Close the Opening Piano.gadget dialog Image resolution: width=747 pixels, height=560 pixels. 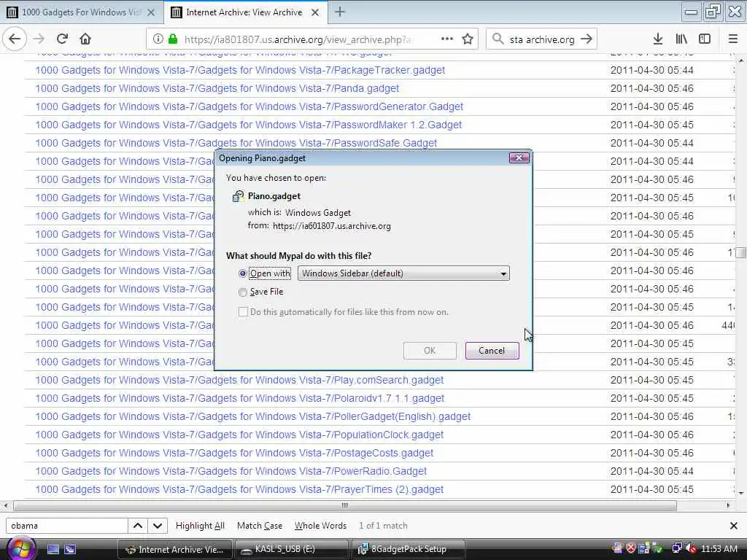pos(519,158)
